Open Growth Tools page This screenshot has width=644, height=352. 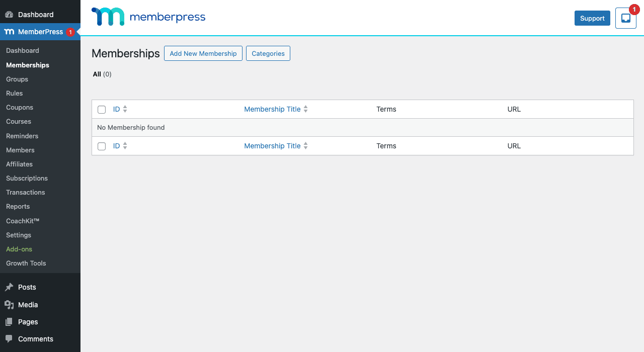click(x=26, y=263)
